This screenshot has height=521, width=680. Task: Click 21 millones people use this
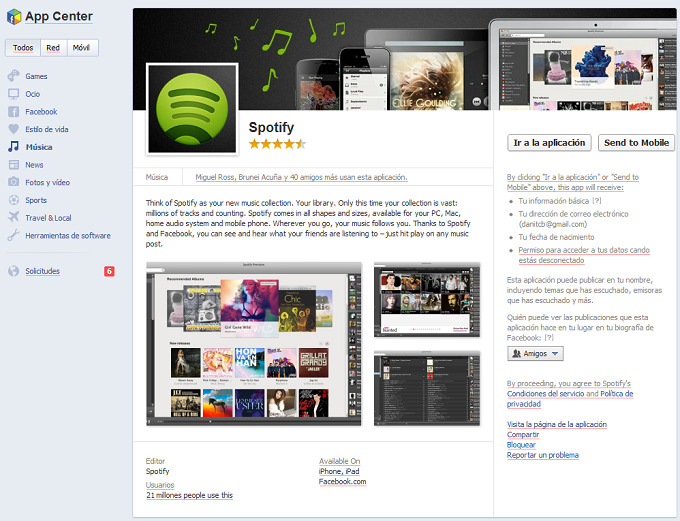click(x=190, y=495)
